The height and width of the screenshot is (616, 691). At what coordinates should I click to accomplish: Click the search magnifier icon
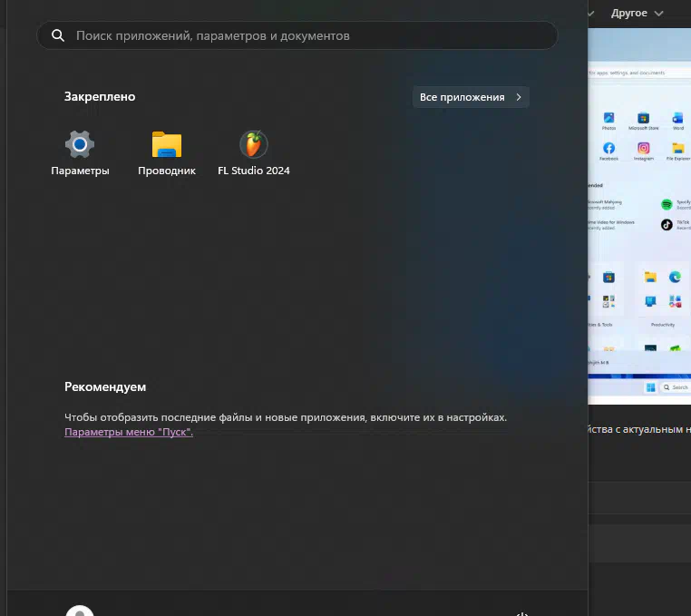(x=58, y=35)
